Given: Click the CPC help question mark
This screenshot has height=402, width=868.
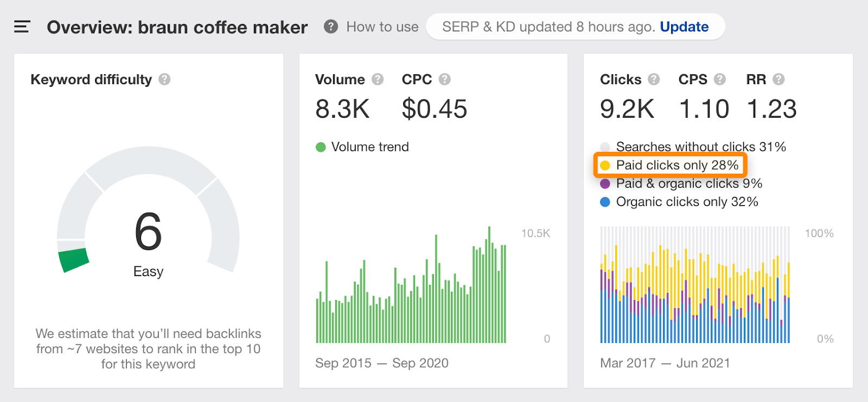Looking at the screenshot, I should 445,80.
